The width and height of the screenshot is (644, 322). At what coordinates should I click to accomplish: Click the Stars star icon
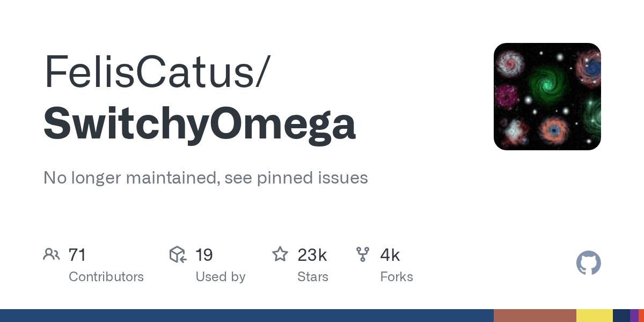coord(280,254)
